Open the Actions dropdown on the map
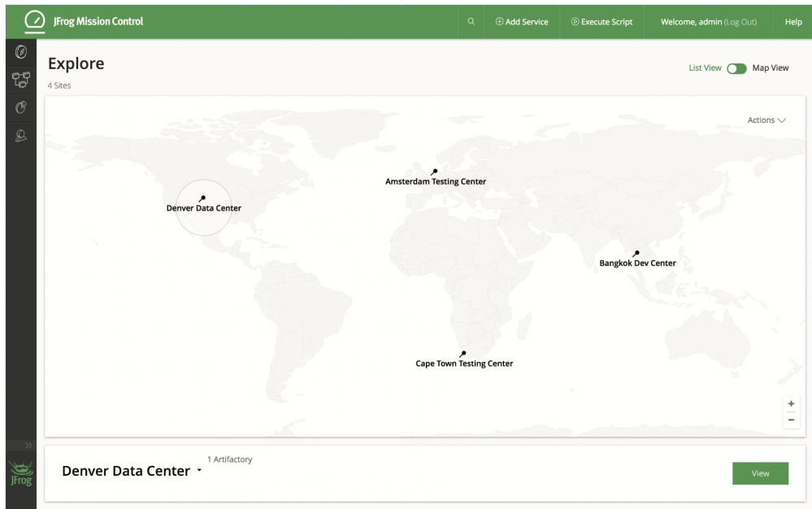 pyautogui.click(x=766, y=120)
